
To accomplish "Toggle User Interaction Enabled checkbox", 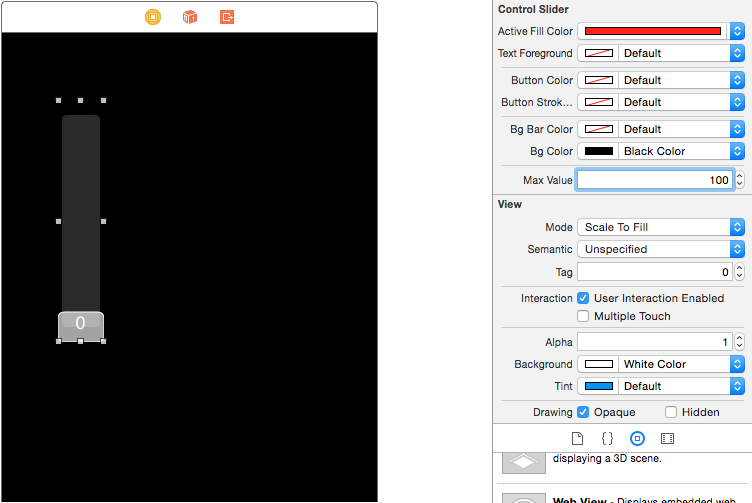I will [x=583, y=298].
